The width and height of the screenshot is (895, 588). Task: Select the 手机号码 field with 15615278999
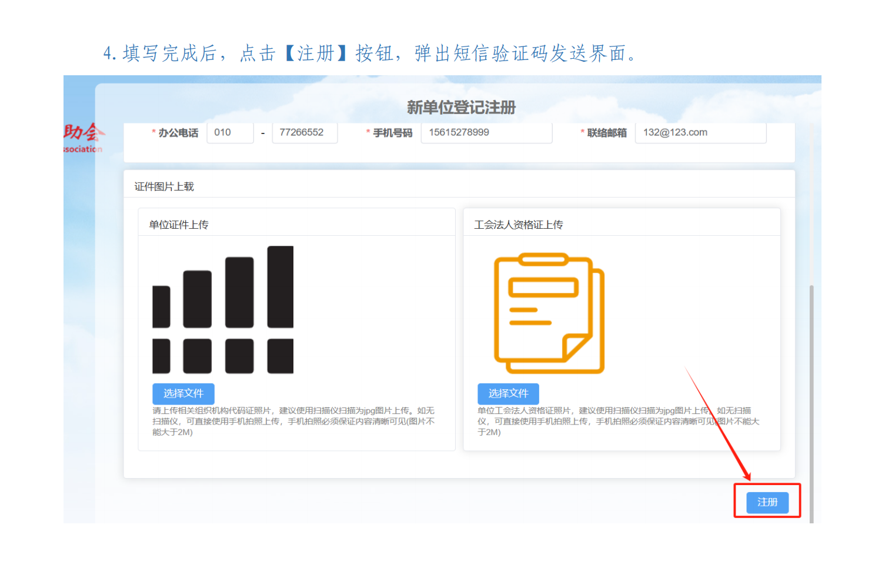[x=486, y=133]
